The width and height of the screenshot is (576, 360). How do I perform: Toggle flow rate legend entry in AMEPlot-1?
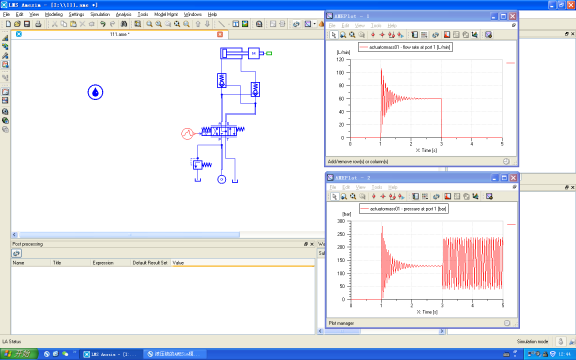click(x=405, y=47)
